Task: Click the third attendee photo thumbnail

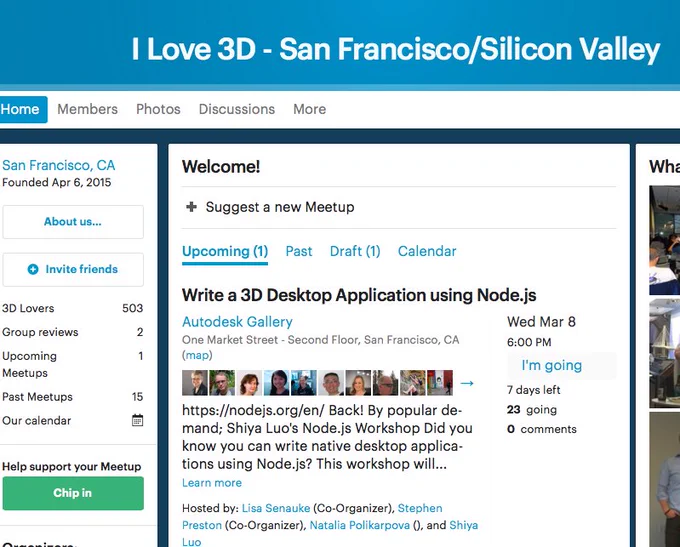Action: tap(249, 383)
